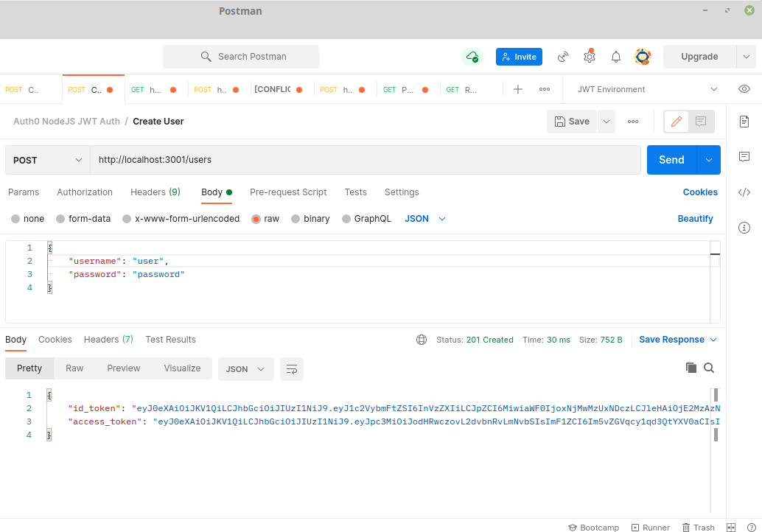762x532 pixels.
Task: Open the Test Results tab
Action: click(170, 340)
